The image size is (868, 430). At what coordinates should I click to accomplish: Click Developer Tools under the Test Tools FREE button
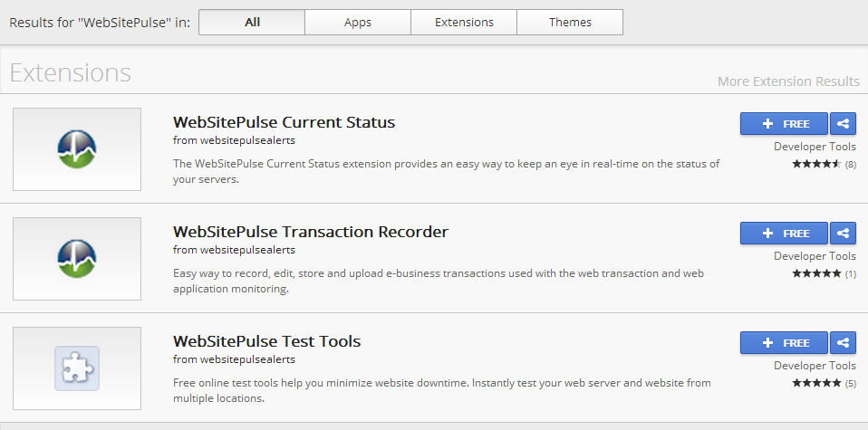[815, 366]
